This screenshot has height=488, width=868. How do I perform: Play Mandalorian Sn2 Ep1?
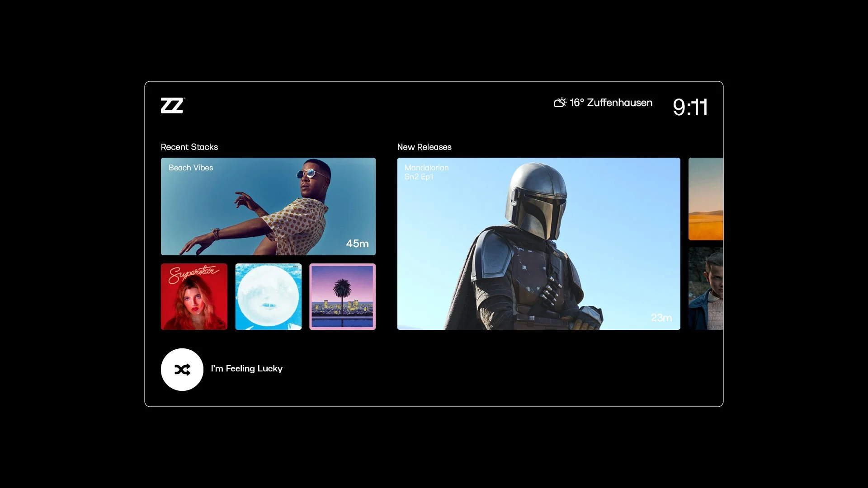pyautogui.click(x=538, y=244)
